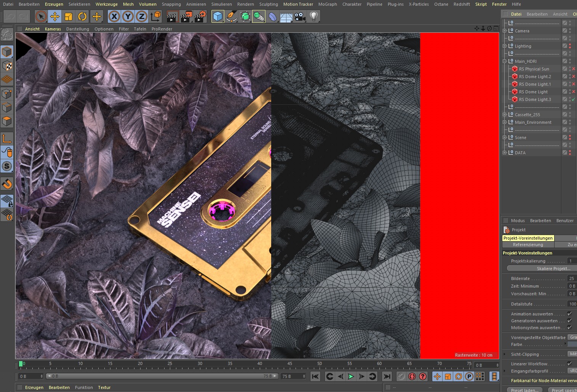Select the Referenzierung tab

tap(528, 245)
